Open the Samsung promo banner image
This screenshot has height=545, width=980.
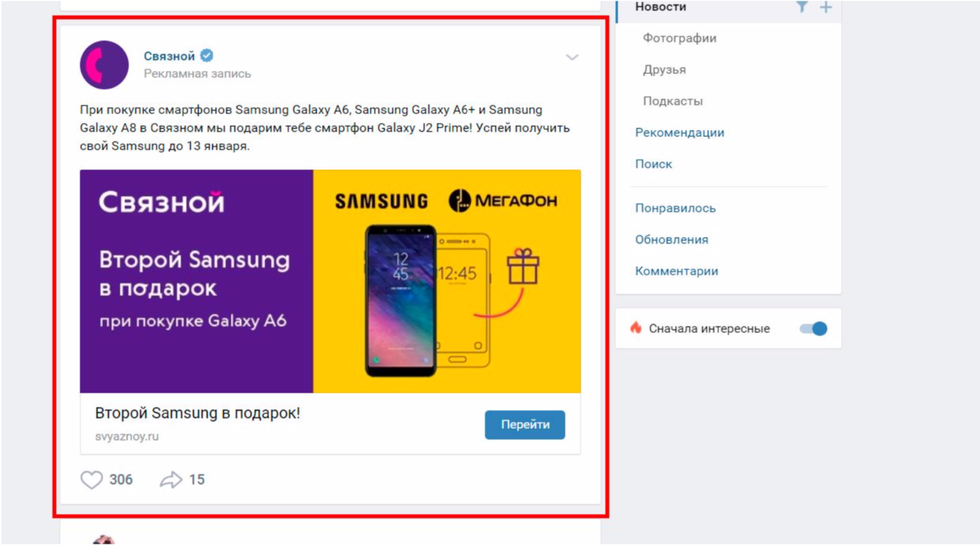(331, 281)
